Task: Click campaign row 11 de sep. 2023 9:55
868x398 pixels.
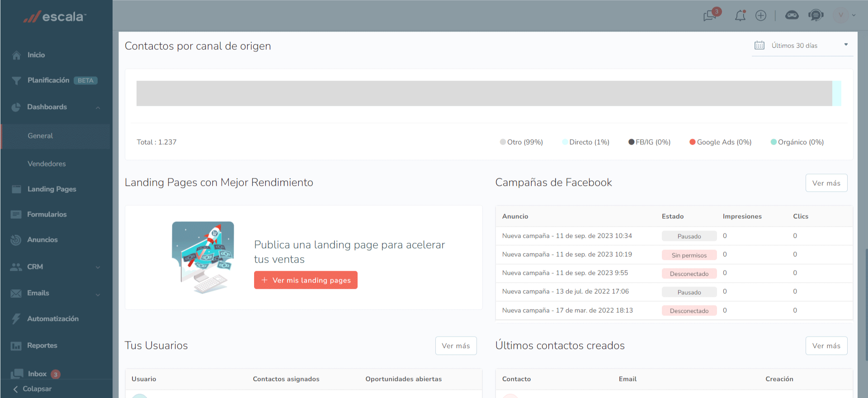Action: [x=674, y=273]
